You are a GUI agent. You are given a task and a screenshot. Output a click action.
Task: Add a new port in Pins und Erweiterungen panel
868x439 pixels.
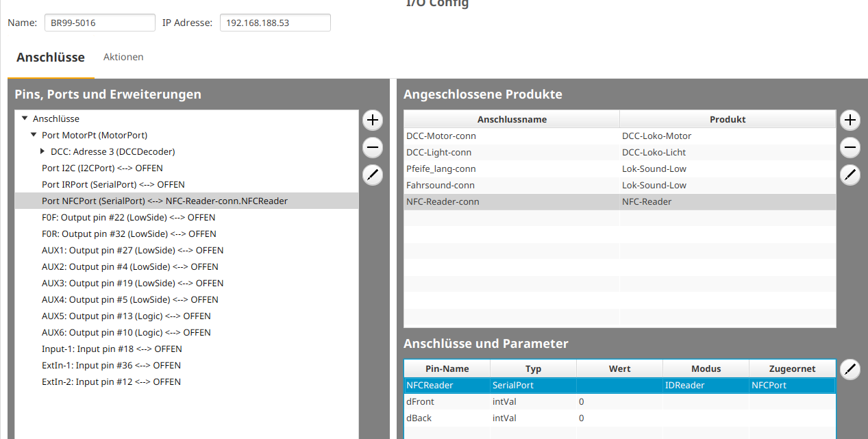(372, 120)
